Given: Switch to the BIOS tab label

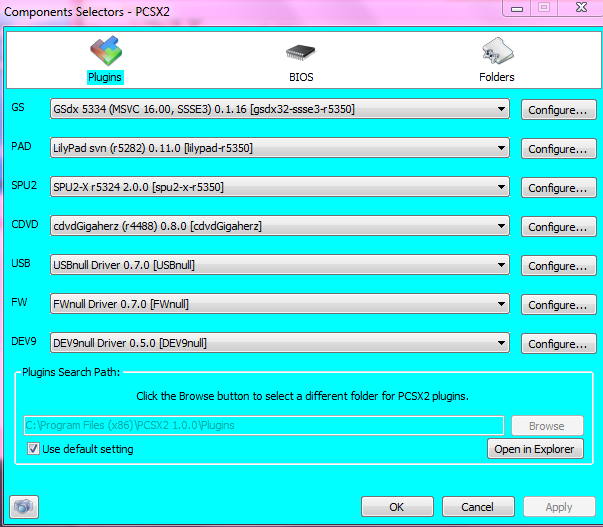Looking at the screenshot, I should [x=301, y=77].
